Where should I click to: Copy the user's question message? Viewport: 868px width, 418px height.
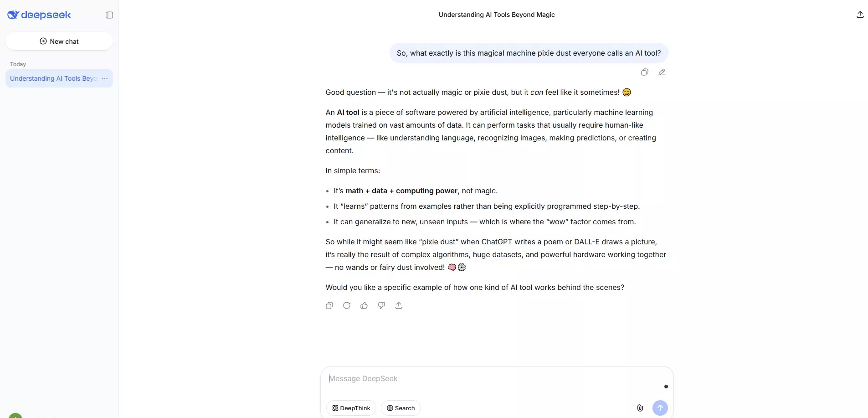click(644, 72)
